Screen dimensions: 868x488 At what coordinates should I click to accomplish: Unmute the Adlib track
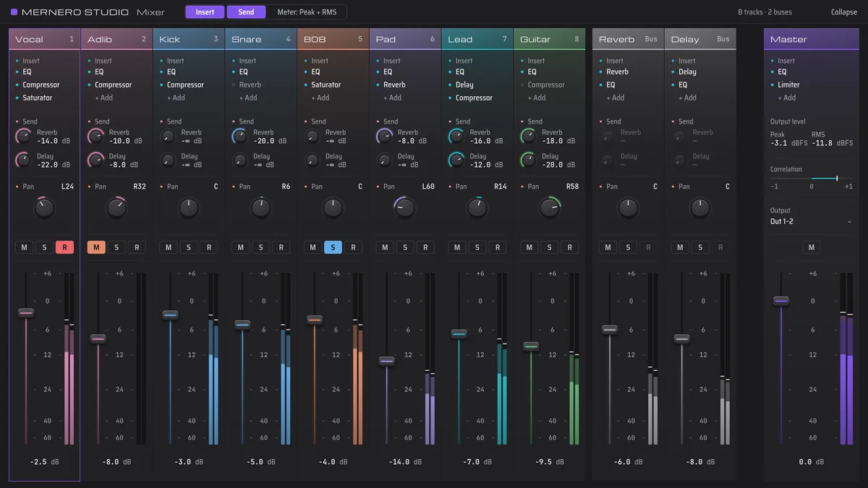point(96,247)
